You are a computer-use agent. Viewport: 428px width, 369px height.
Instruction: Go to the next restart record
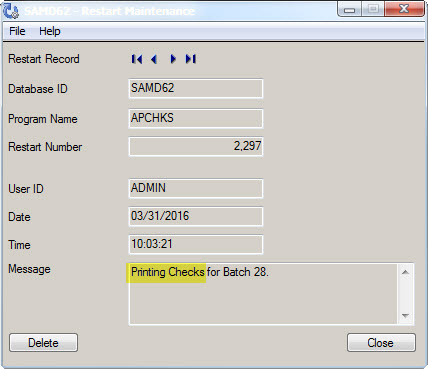coord(173,59)
